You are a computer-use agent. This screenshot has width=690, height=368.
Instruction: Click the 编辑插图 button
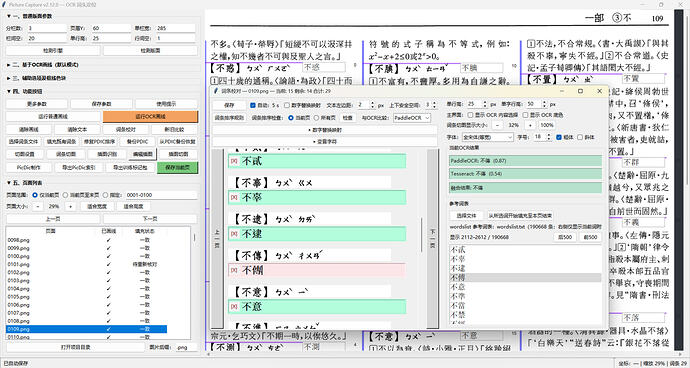coord(142,155)
